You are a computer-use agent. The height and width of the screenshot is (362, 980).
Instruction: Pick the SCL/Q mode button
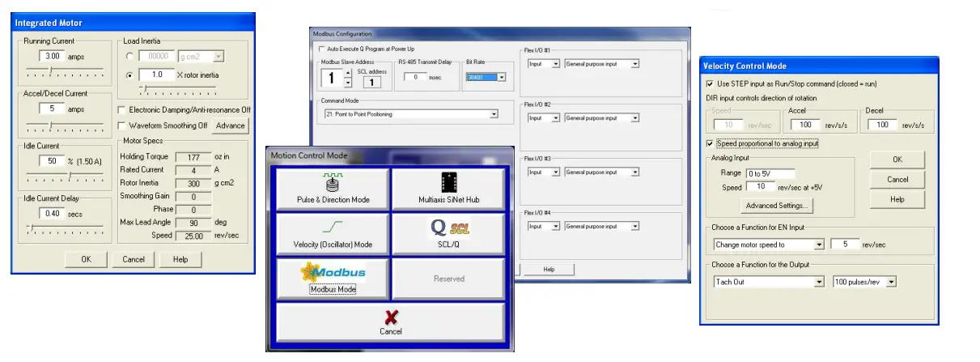448,234
